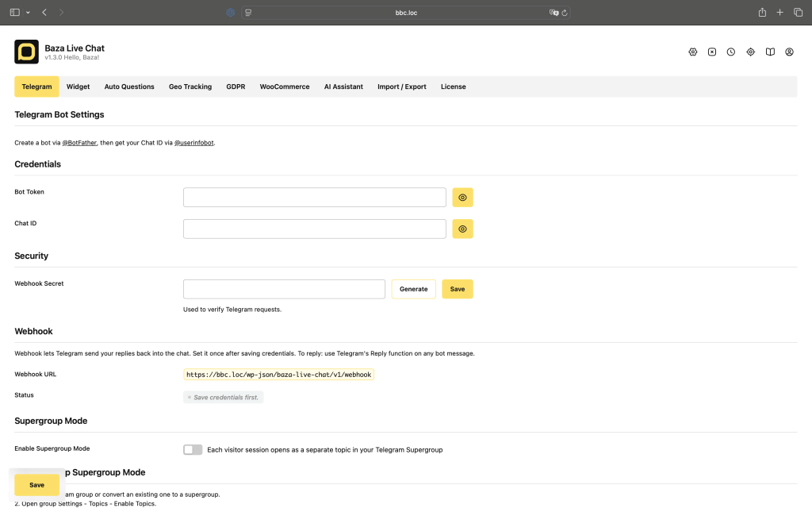Open the book documentation icon
Image resolution: width=812 pixels, height=508 pixels.
(x=770, y=52)
